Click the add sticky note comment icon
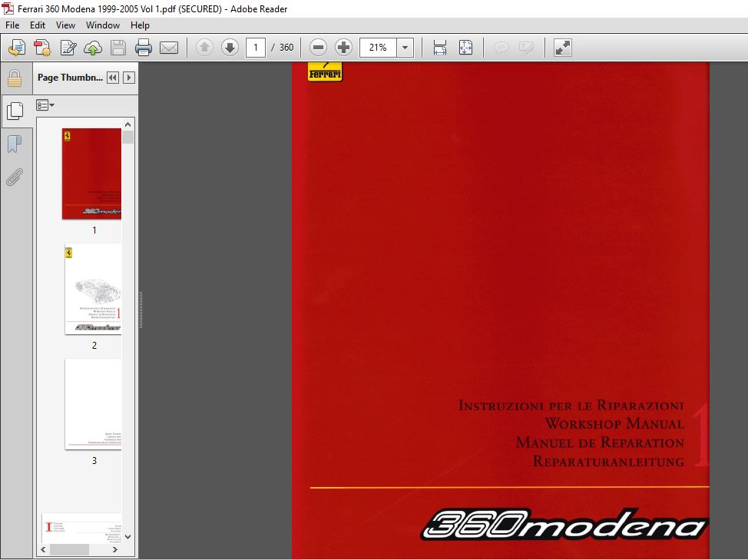 coord(501,47)
